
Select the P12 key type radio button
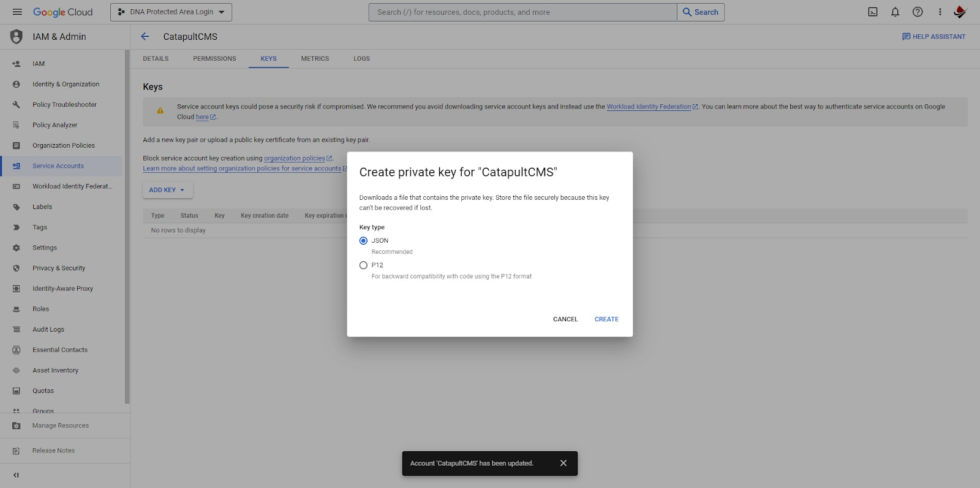tap(363, 265)
